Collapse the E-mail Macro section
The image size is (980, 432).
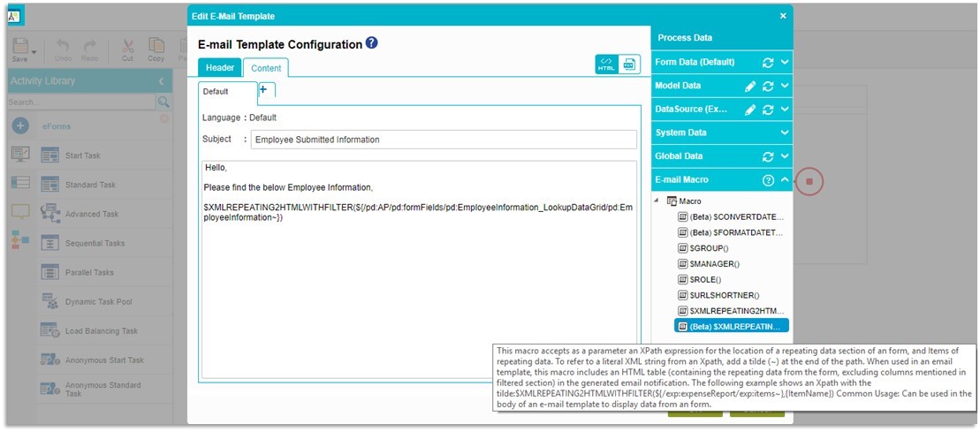785,180
